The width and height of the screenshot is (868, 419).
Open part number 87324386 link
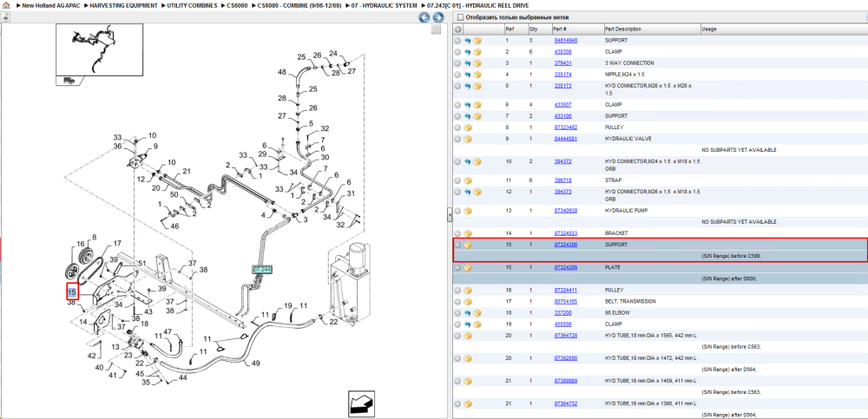(x=566, y=244)
